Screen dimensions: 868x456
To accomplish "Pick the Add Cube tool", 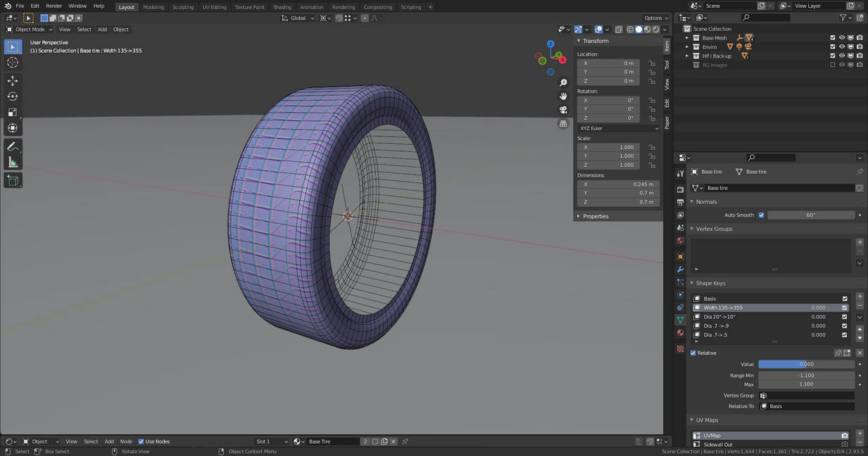I will pos(13,180).
